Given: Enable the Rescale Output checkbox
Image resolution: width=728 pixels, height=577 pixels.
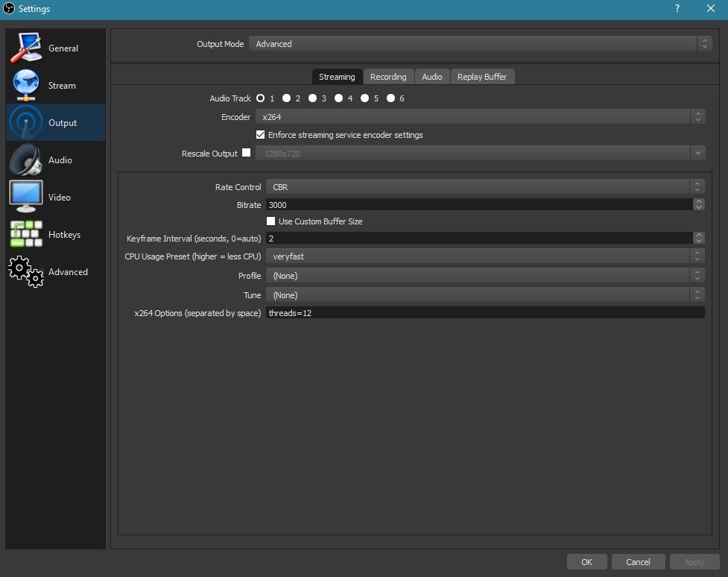Looking at the screenshot, I should click(247, 152).
